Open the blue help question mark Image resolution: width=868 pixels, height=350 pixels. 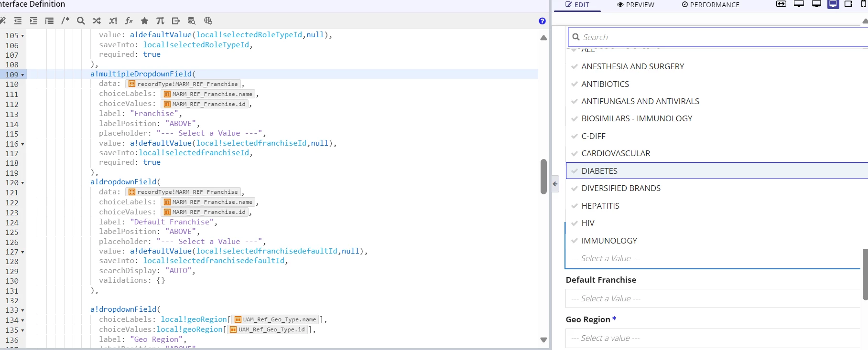coord(542,21)
